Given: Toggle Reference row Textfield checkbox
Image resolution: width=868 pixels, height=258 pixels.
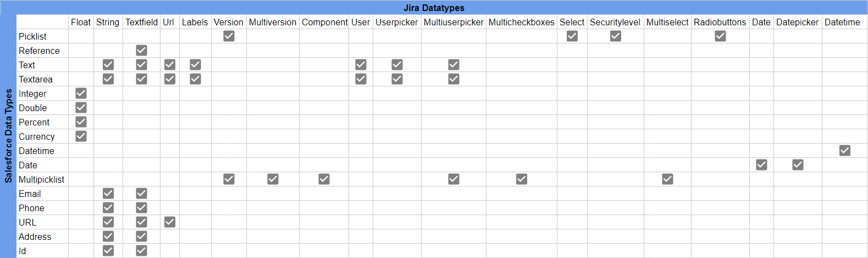Looking at the screenshot, I should [x=141, y=50].
